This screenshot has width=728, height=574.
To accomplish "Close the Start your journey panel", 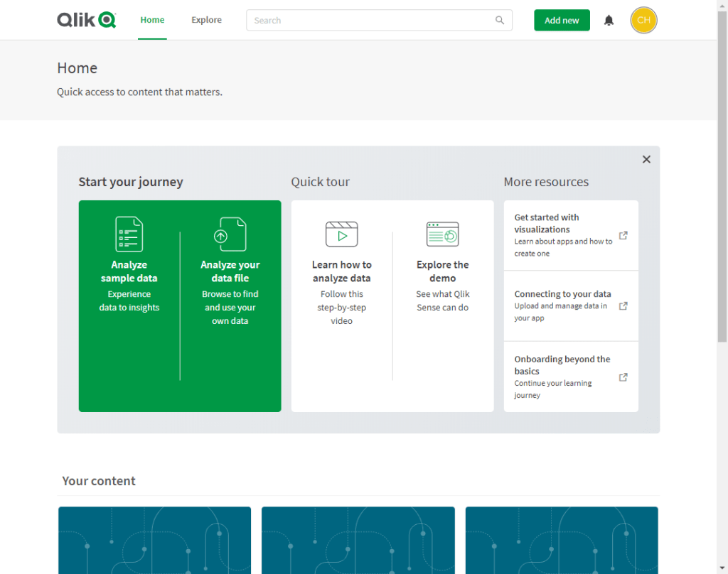I will click(x=646, y=159).
